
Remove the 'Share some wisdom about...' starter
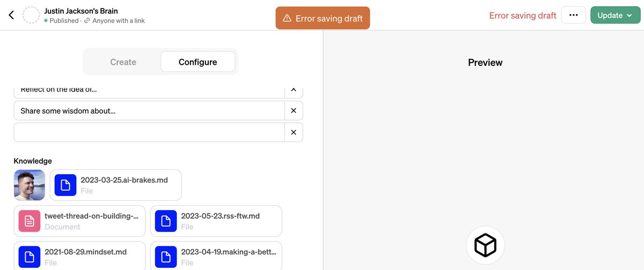[293, 110]
